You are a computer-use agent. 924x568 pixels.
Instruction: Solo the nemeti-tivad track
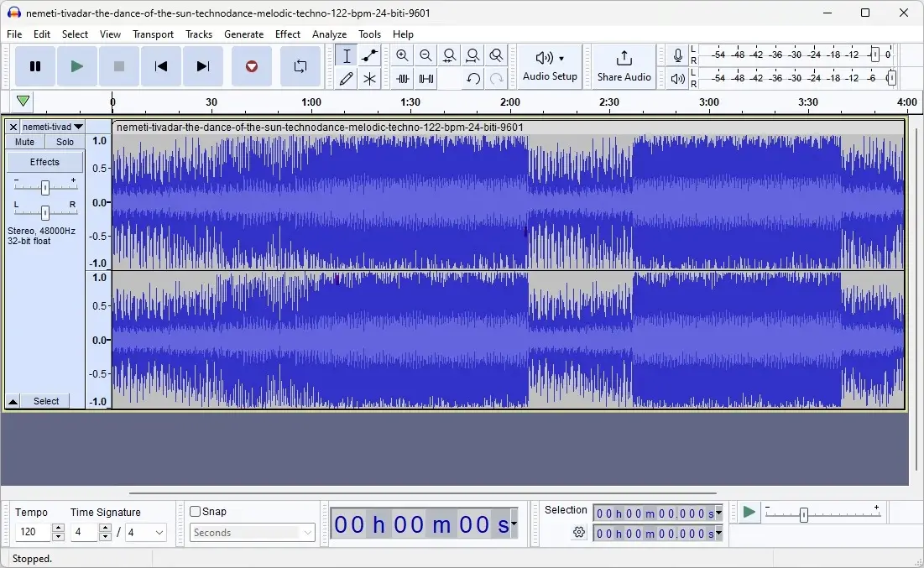[65, 142]
